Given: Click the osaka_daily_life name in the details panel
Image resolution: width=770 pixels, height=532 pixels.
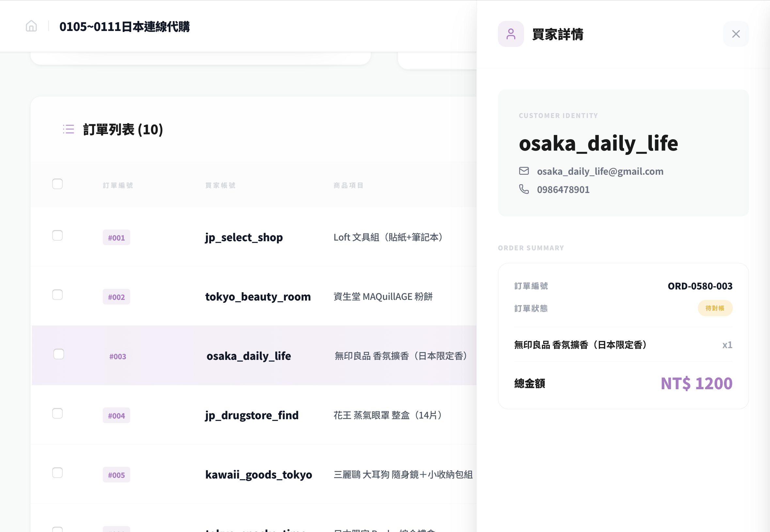Looking at the screenshot, I should pos(598,143).
